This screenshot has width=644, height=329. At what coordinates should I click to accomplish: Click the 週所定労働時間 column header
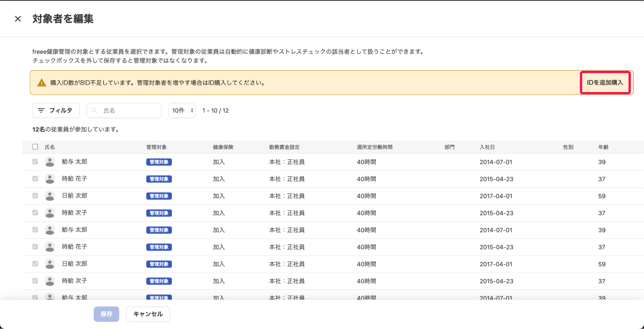(375, 147)
